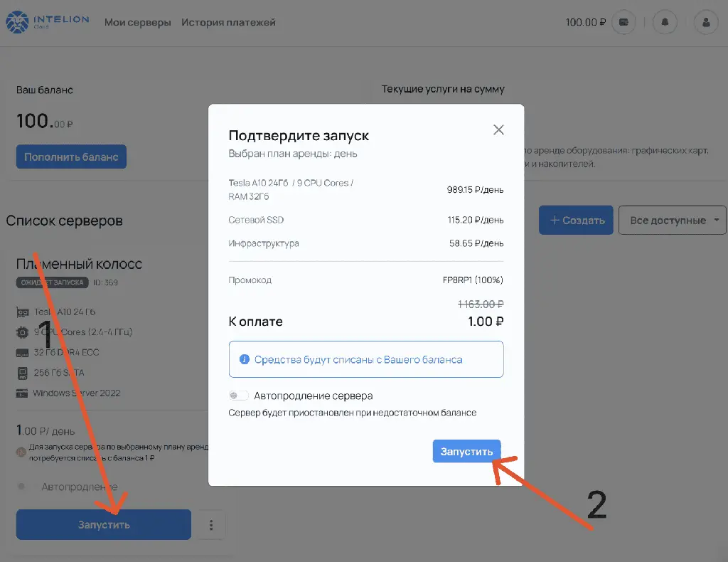Open the three-dot menu next to Запустить
Viewport: 728px width, 562px height.
click(211, 525)
